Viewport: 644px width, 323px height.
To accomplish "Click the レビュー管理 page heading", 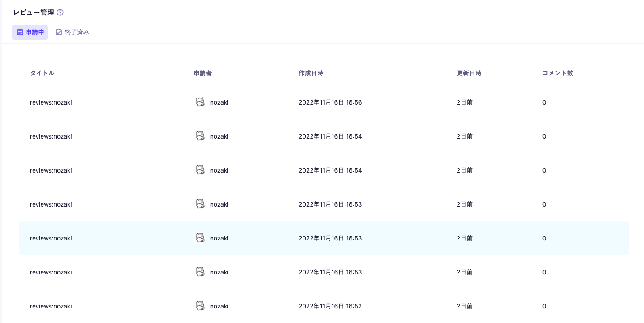I will point(34,12).
